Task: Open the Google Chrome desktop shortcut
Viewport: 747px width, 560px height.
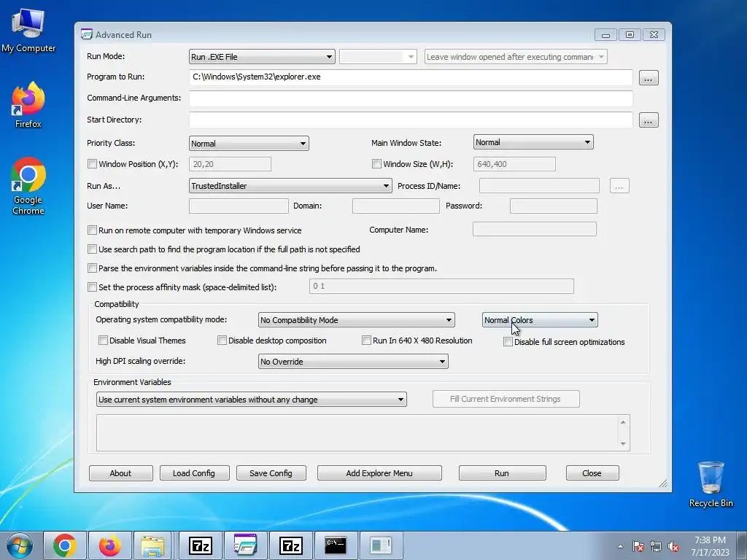Action: pyautogui.click(x=28, y=186)
